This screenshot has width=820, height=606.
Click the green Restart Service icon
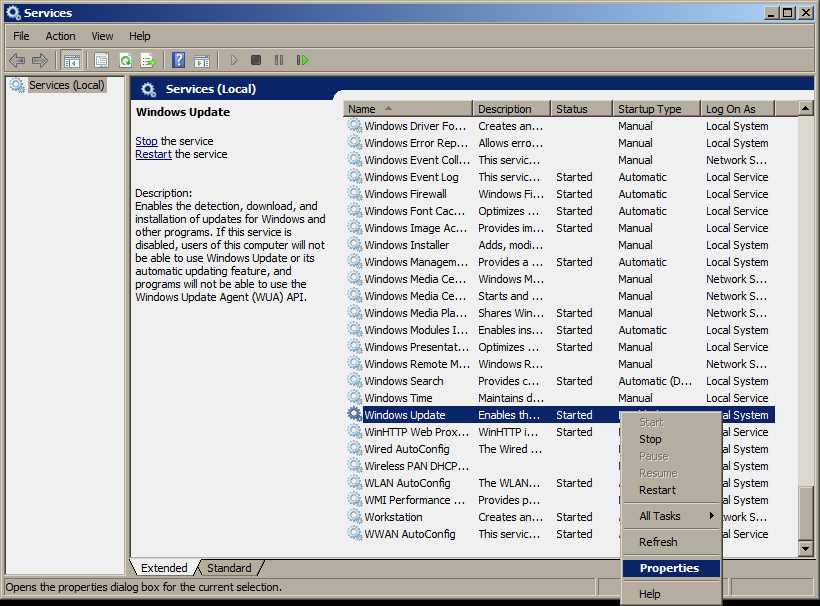[302, 60]
